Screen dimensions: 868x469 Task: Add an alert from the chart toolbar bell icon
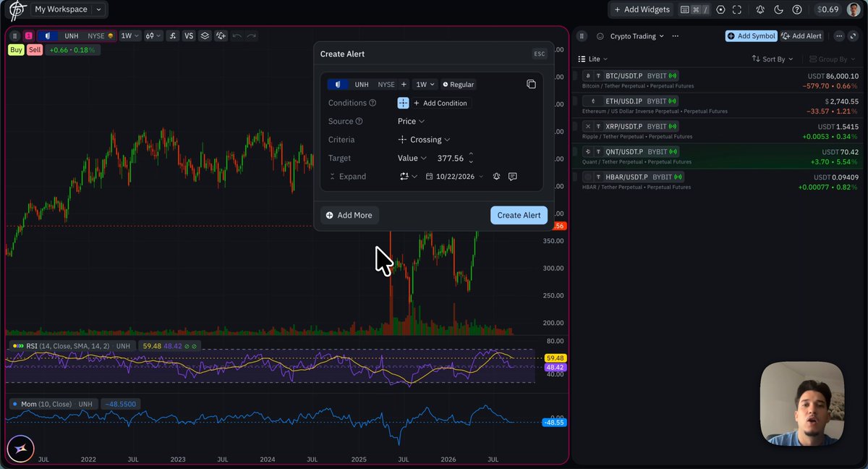[220, 35]
